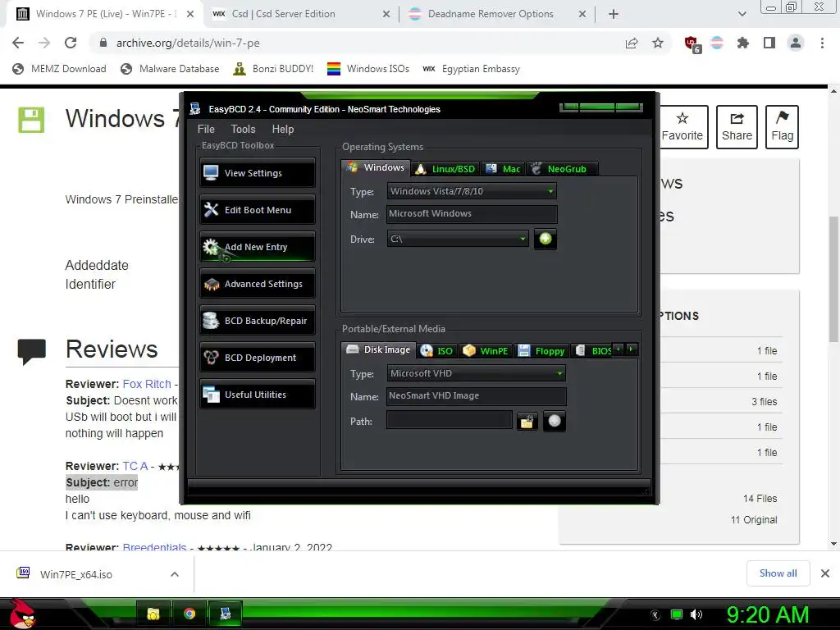Open the Tools menu in EasyBCD

[x=243, y=129]
